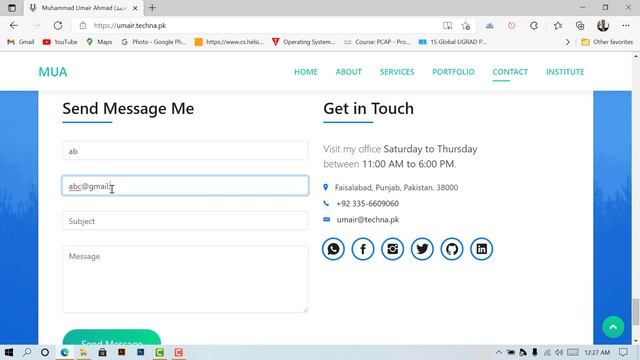Open the Windows Start menu
The width and height of the screenshot is (640, 360).
tap(9, 352)
